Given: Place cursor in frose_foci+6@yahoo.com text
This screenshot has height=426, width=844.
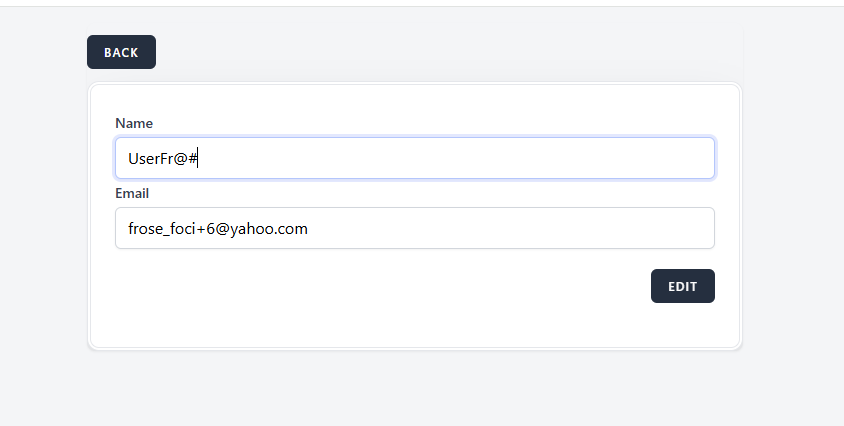Looking at the screenshot, I should click(x=217, y=228).
